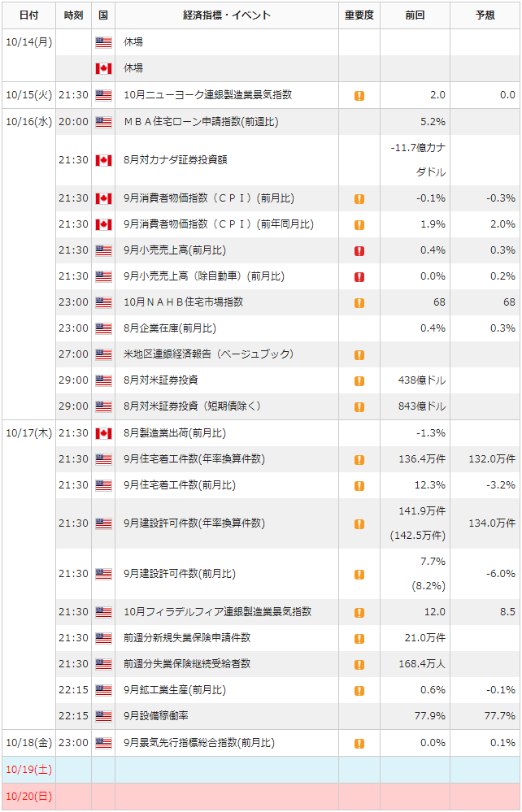Click the orange importance icon for 9月景気先行指標総合指数
Screen dimensions: 522x812
(x=359, y=743)
